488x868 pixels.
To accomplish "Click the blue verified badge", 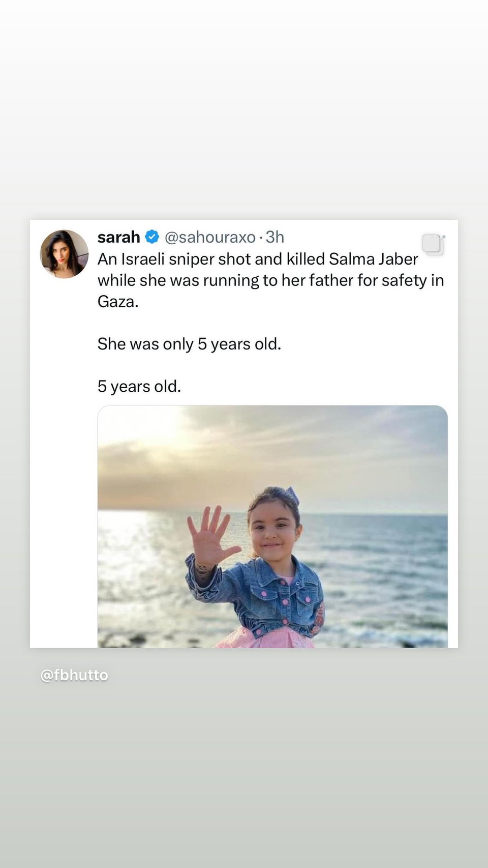I will (x=152, y=237).
